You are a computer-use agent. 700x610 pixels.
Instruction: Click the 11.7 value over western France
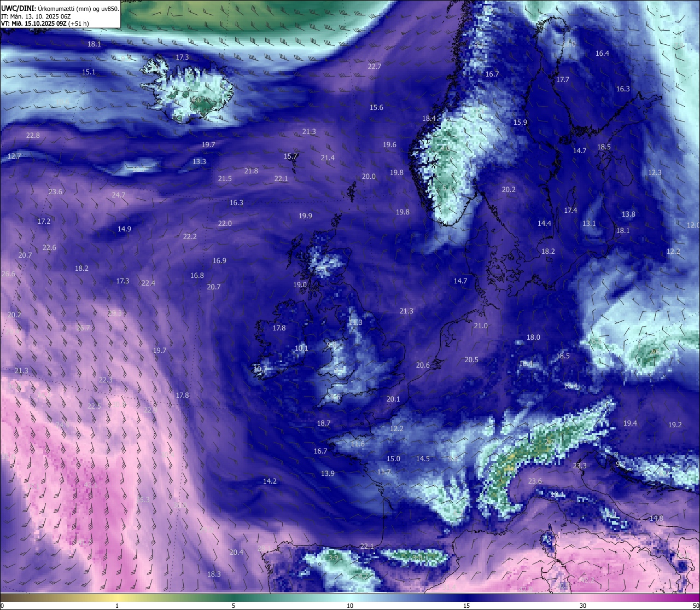coord(384,472)
